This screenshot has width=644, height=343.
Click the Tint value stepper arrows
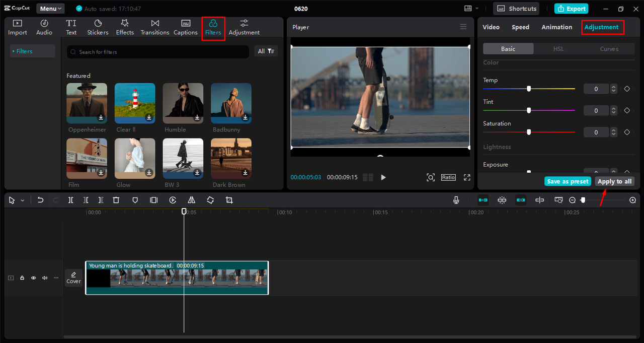pyautogui.click(x=613, y=110)
